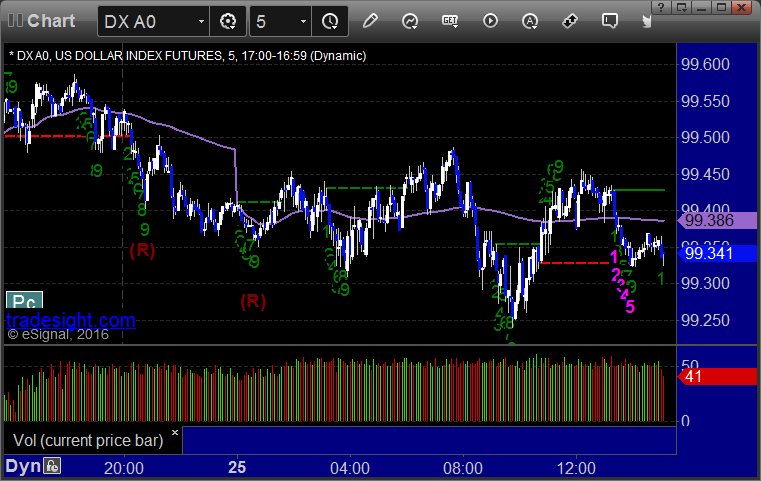761x481 pixels.
Task: Click the Dyn lock icon
Action: (52, 466)
